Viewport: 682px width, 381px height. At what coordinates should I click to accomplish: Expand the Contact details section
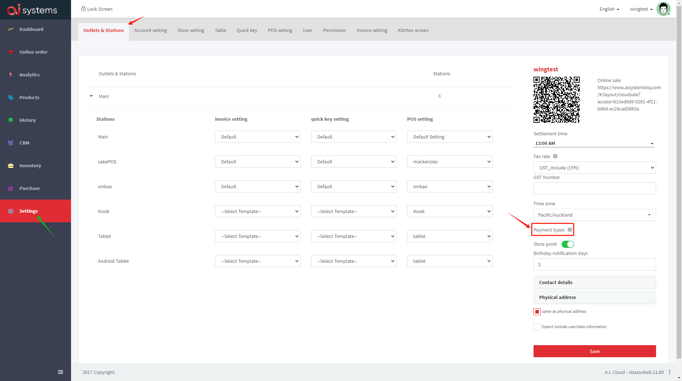tap(595, 282)
